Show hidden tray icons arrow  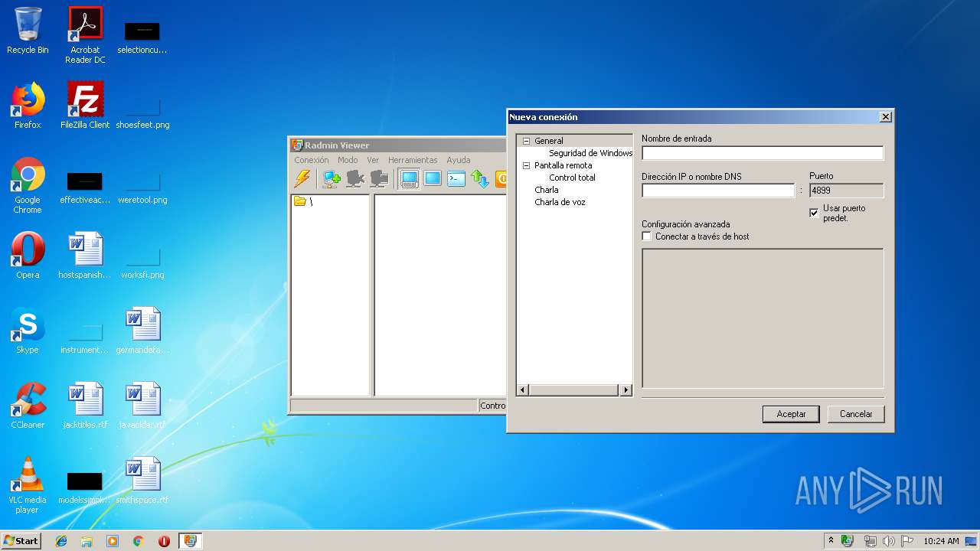click(x=831, y=541)
